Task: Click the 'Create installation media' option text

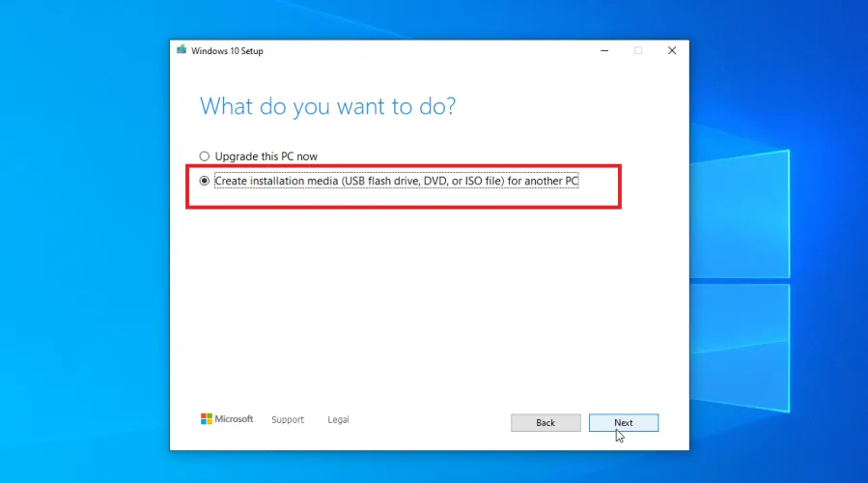Action: point(396,181)
